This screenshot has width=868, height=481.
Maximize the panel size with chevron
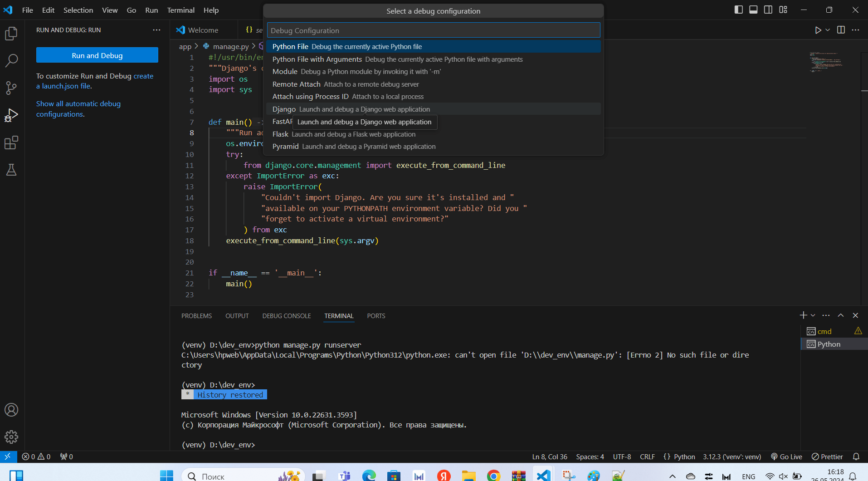pos(841,315)
